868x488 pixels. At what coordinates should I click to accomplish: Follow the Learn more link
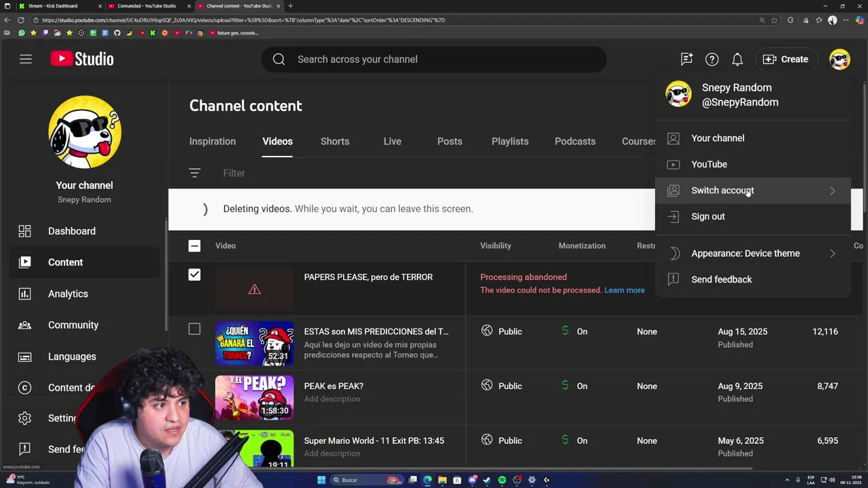point(625,290)
